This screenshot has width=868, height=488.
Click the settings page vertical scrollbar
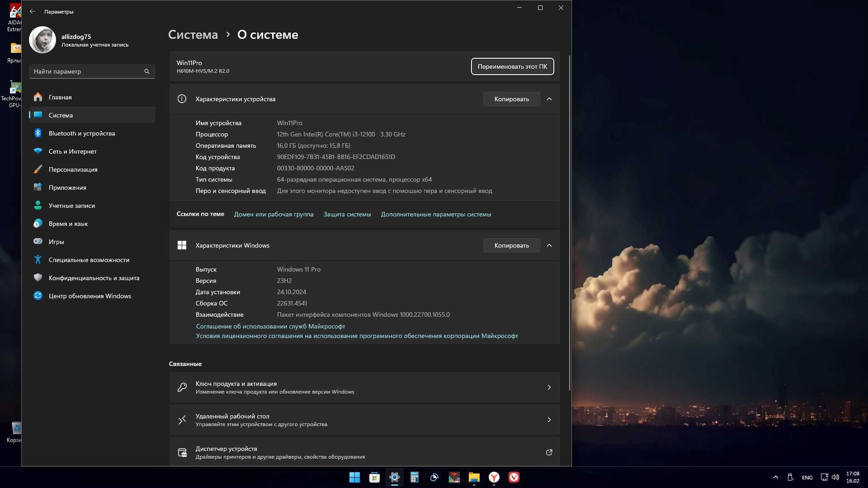(569, 223)
